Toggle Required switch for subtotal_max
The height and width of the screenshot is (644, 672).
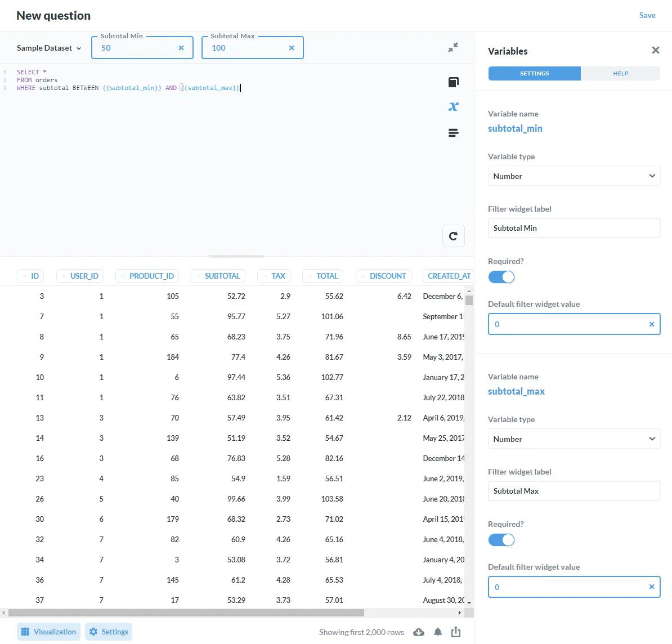501,540
